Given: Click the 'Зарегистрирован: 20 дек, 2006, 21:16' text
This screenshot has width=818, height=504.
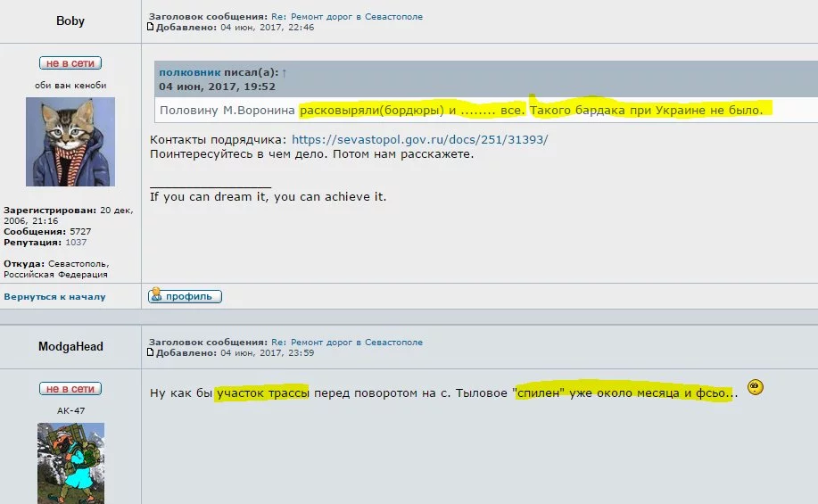Looking at the screenshot, I should (69, 216).
